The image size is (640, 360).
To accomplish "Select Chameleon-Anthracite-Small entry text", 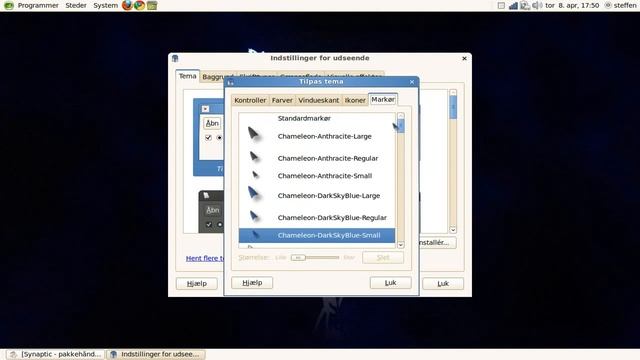I will (x=324, y=176).
